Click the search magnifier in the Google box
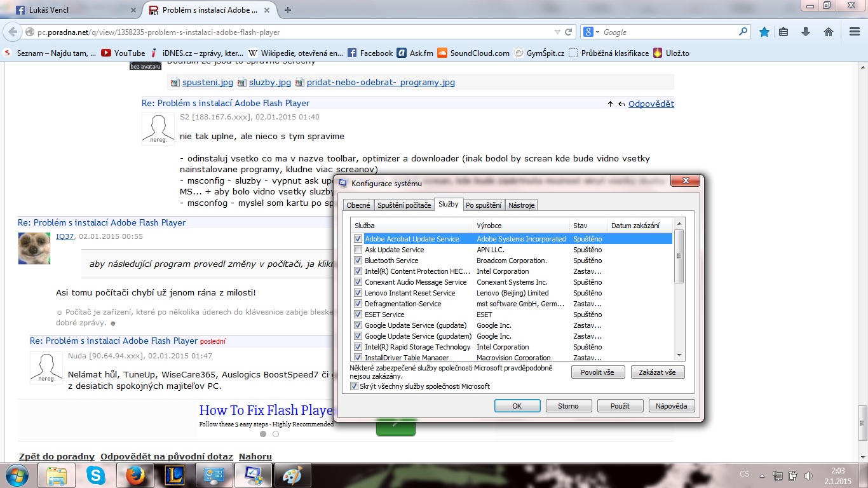Image resolution: width=868 pixels, height=488 pixels. (x=743, y=32)
